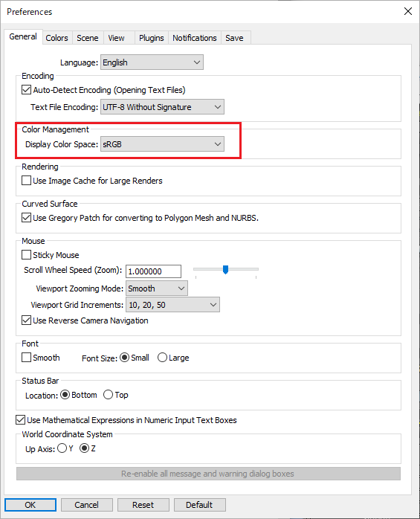Switch to the Colors tab
This screenshot has width=420, height=519.
56,38
